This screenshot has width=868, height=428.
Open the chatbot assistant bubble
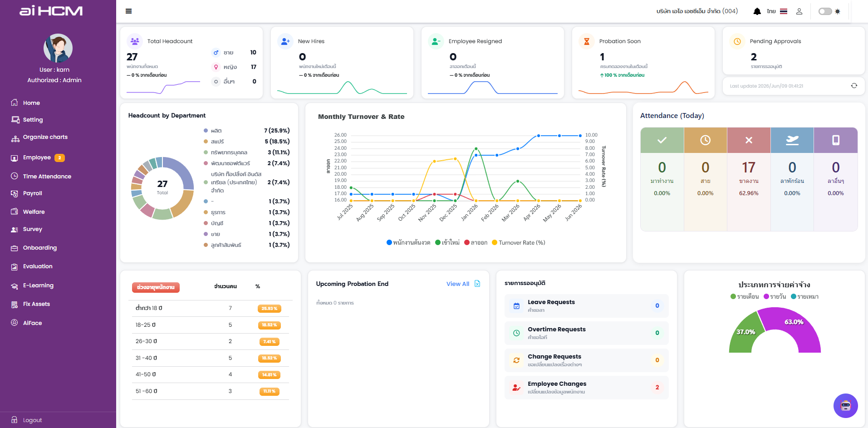845,405
